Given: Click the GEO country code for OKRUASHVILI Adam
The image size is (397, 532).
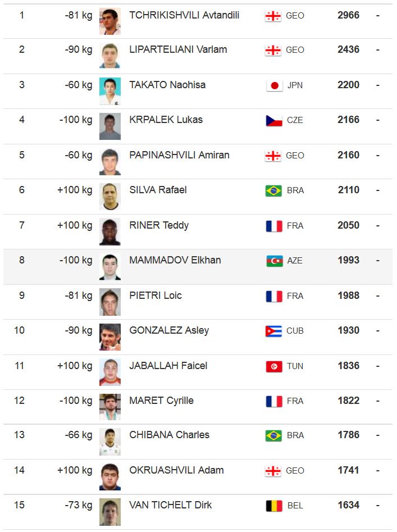Looking at the screenshot, I should click(295, 471).
